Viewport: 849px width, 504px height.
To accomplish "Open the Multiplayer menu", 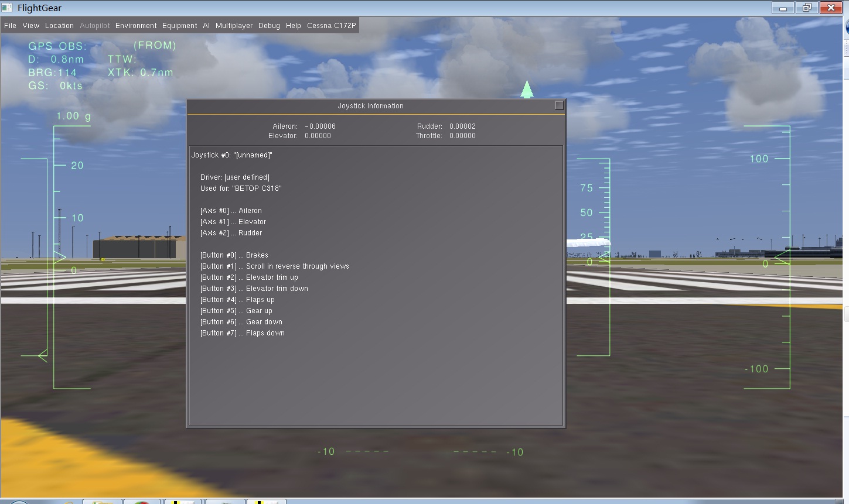I will (x=234, y=26).
